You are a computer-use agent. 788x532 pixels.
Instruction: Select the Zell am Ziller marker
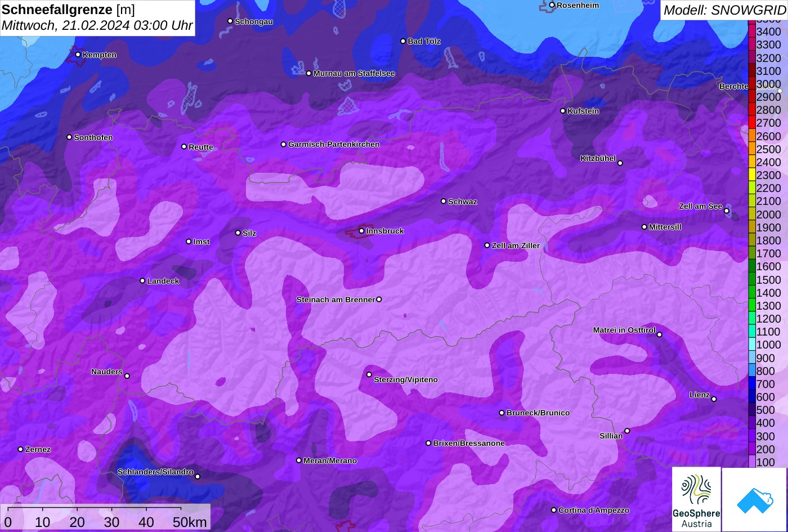pyautogui.click(x=487, y=245)
